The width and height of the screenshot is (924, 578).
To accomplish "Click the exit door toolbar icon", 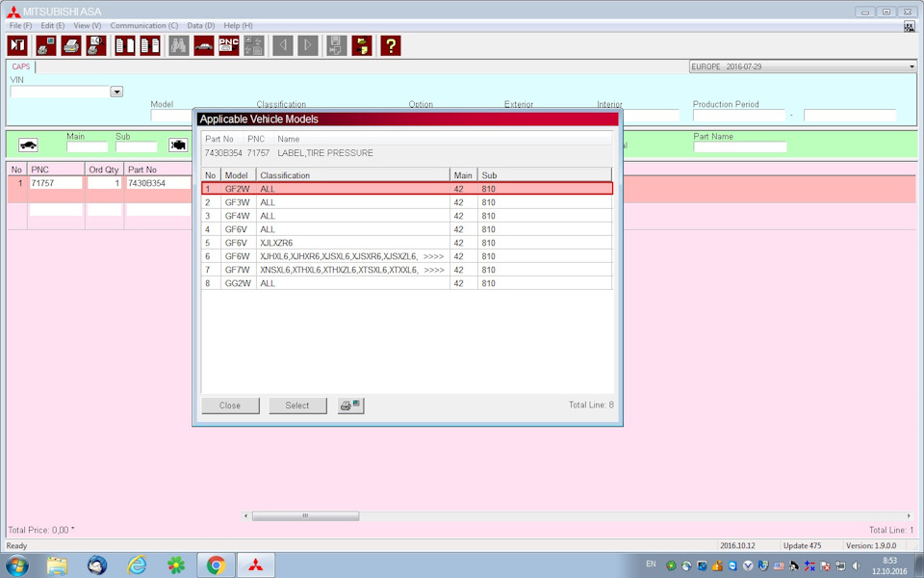I will [x=17, y=45].
